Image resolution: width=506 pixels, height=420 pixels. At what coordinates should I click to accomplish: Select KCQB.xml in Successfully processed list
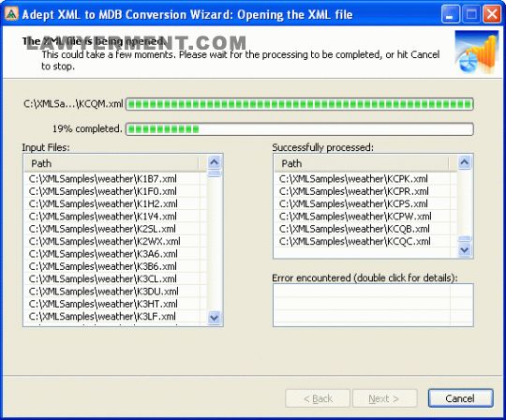[354, 229]
